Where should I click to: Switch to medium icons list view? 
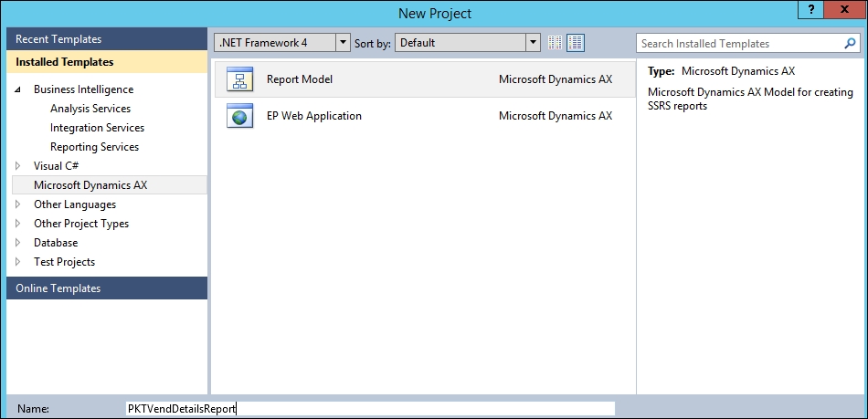pos(576,43)
